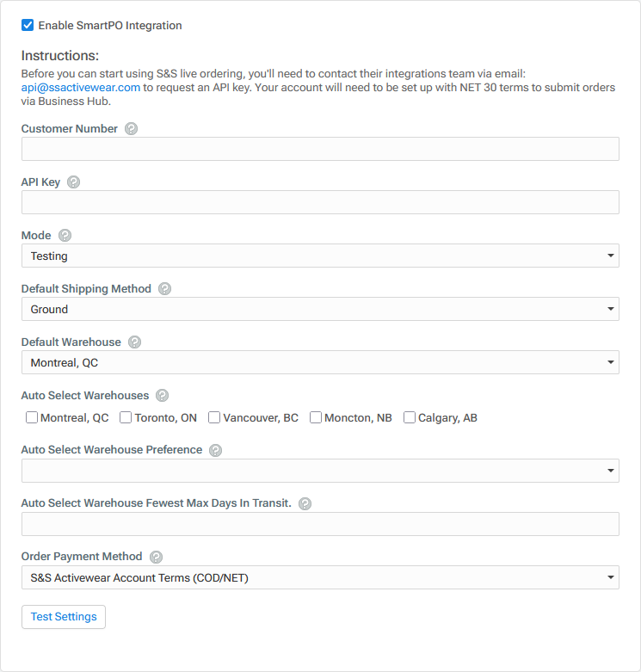Click help icon next to API Key

click(x=74, y=182)
